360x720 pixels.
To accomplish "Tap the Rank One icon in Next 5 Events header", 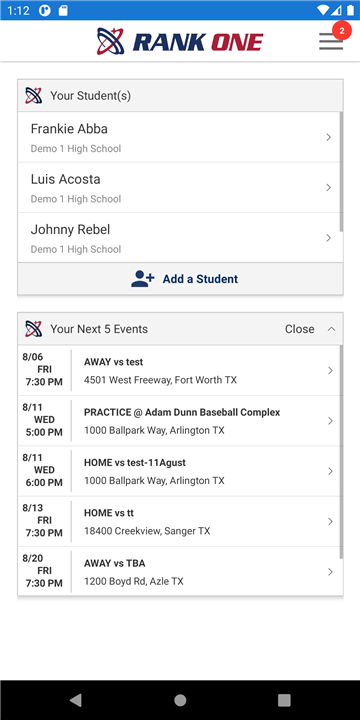I will point(34,329).
